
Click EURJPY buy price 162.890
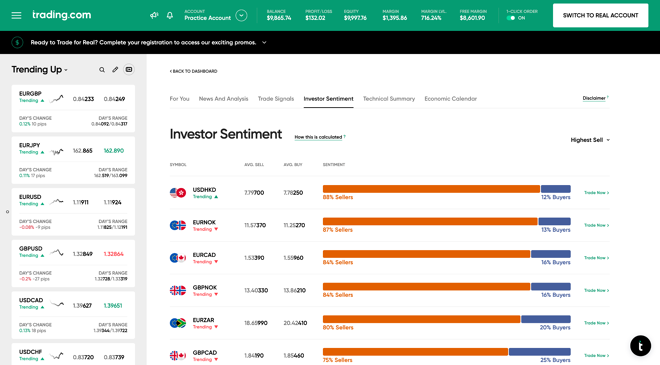(x=114, y=151)
